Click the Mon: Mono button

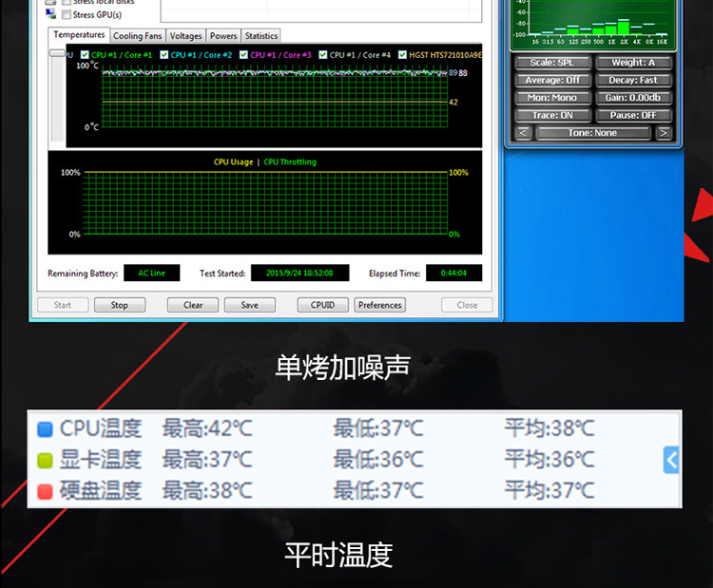pyautogui.click(x=552, y=98)
